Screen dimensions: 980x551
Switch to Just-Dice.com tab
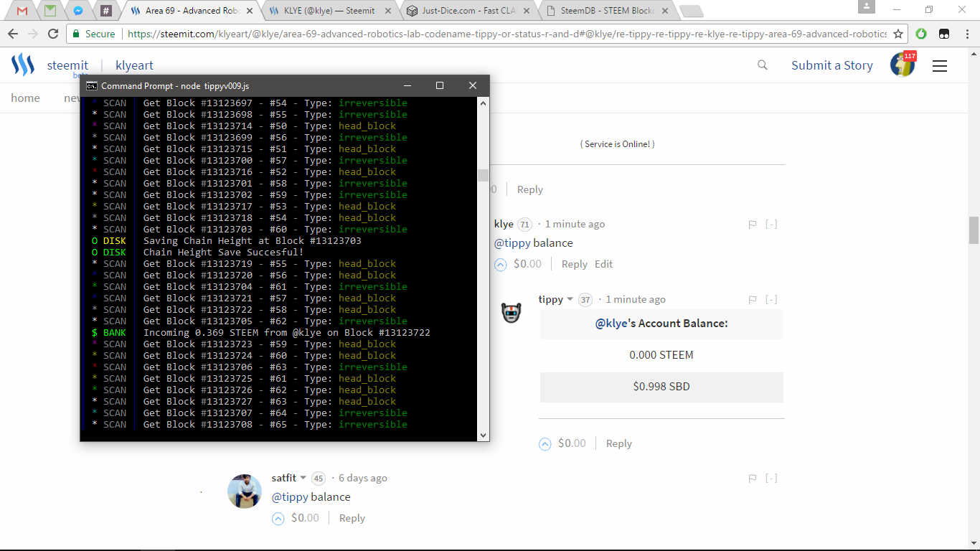click(x=468, y=11)
